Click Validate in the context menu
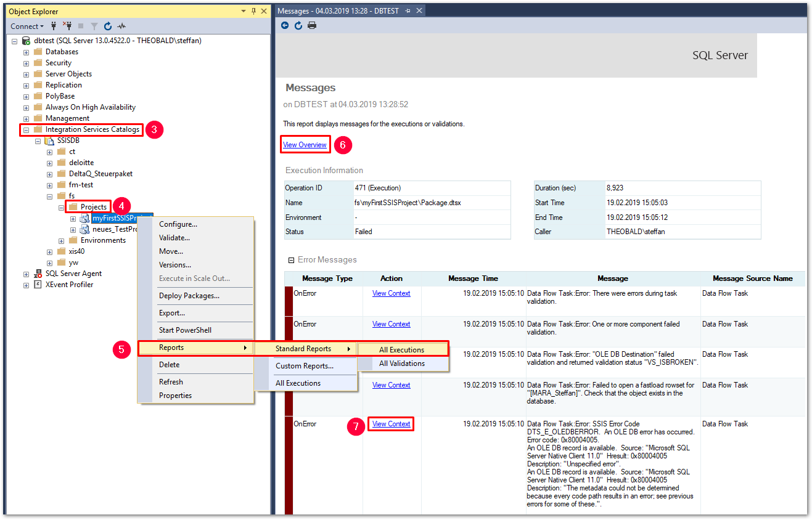The image size is (812, 520). point(174,238)
